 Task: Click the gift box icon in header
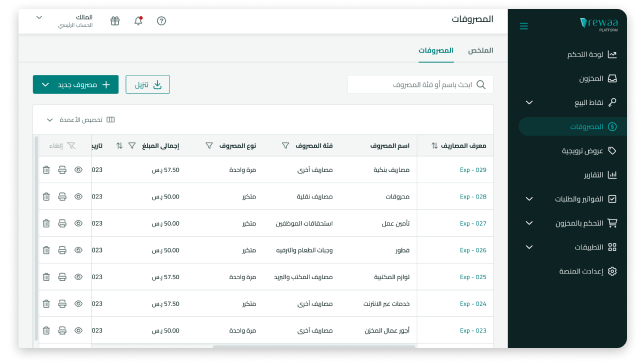(x=115, y=21)
